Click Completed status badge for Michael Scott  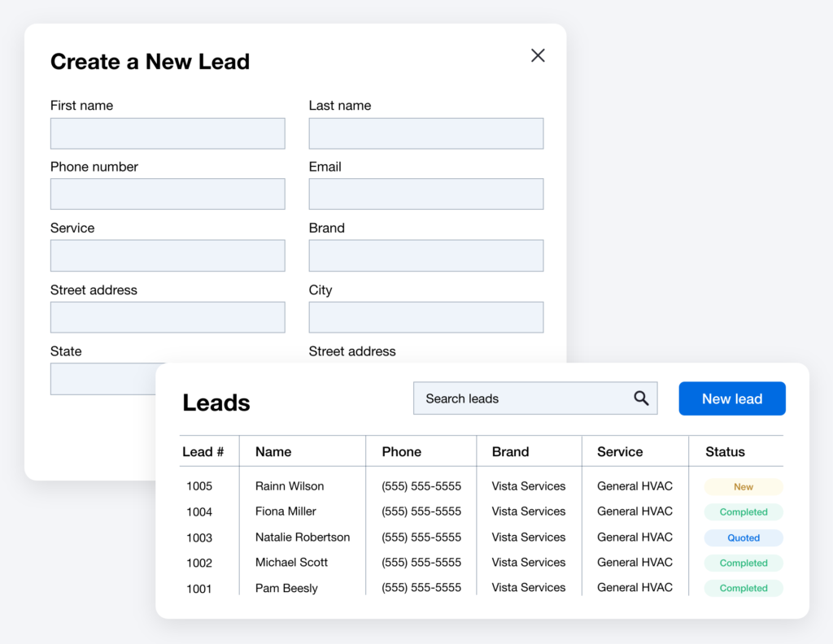pyautogui.click(x=744, y=563)
